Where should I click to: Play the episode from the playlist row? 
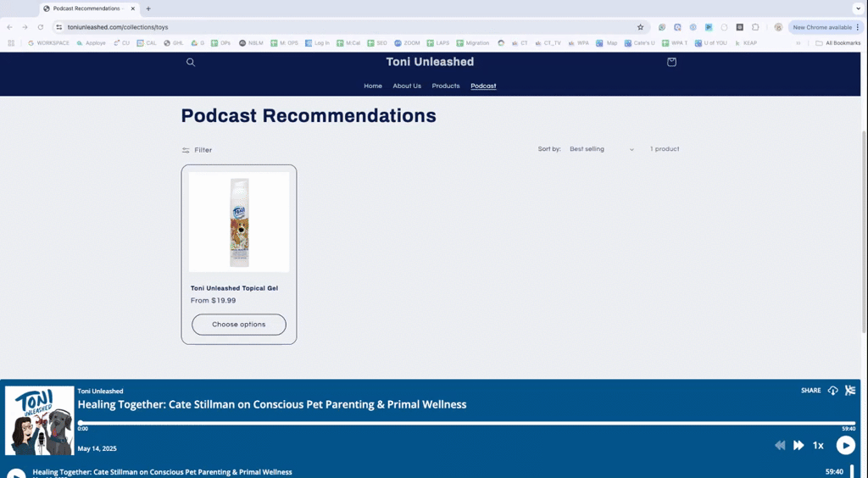15,475
